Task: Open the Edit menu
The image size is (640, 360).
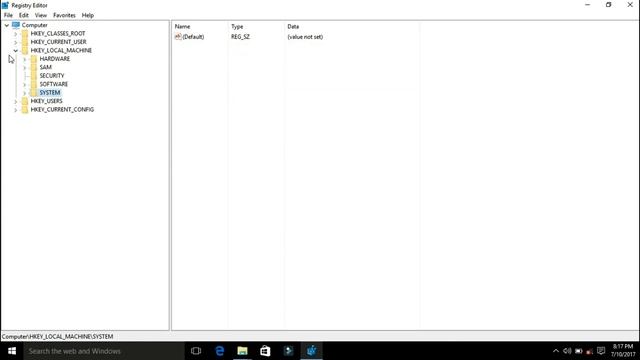Action: click(x=24, y=15)
